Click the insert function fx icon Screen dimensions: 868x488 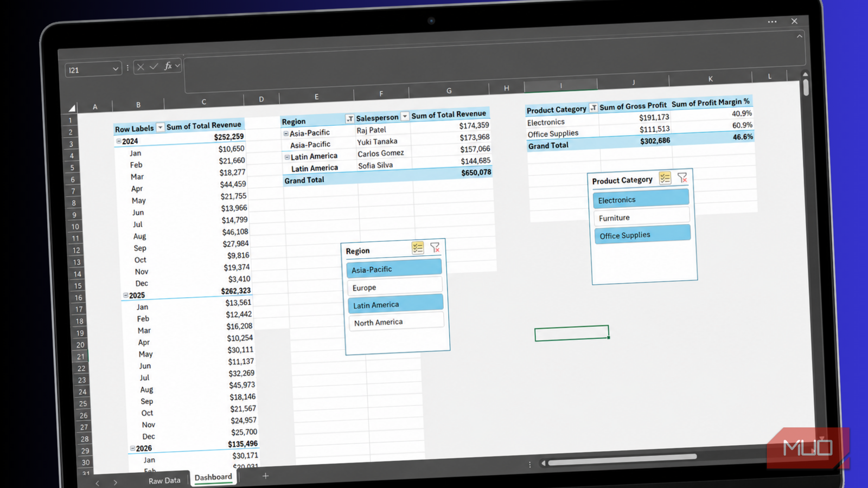click(x=168, y=66)
